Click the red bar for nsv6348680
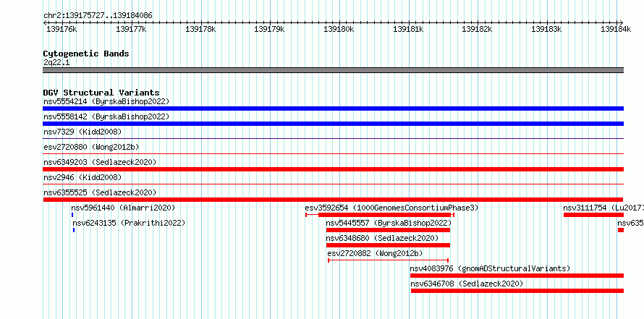Viewport: 644px width, 319px height. coord(388,245)
